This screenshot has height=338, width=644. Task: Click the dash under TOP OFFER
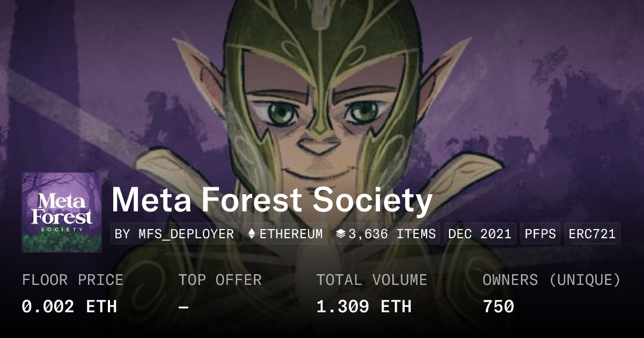[184, 306]
